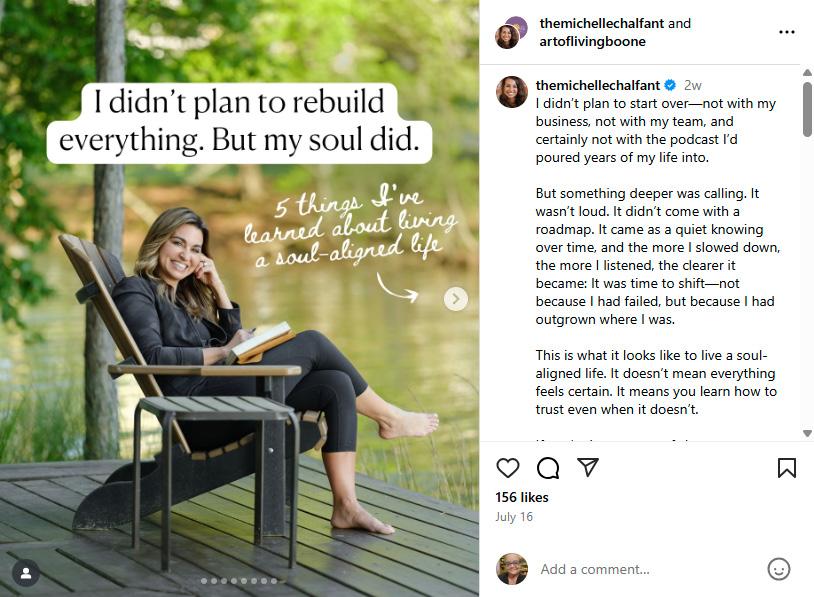
Task: Click caption author username themichellechalfant
Action: pyautogui.click(x=599, y=86)
